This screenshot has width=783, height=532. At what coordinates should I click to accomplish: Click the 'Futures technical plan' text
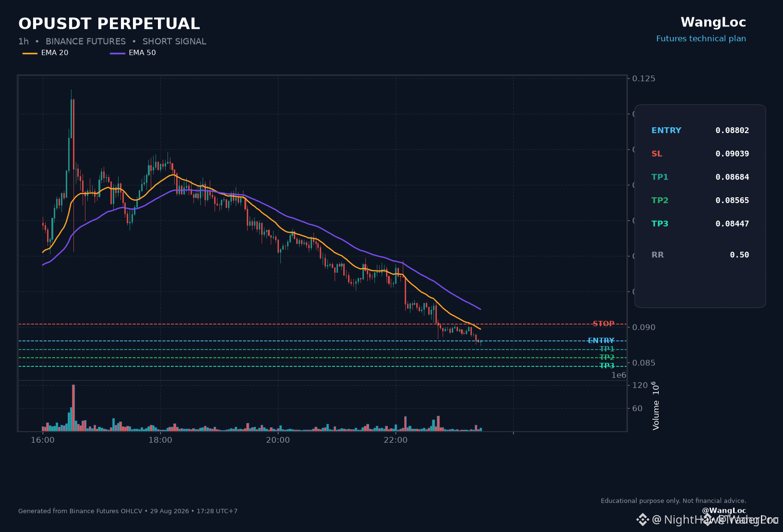pos(701,39)
